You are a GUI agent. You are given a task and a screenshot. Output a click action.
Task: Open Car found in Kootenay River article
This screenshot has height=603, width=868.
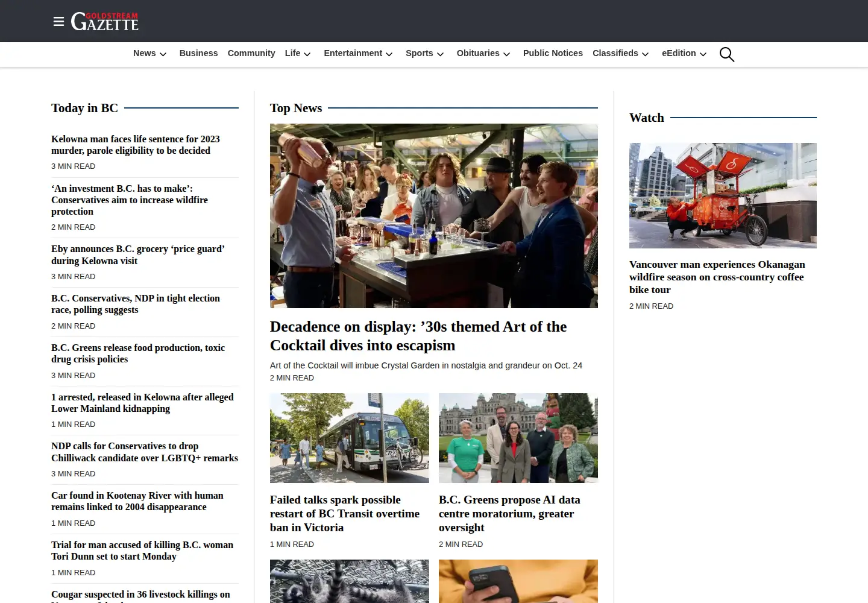(x=137, y=501)
